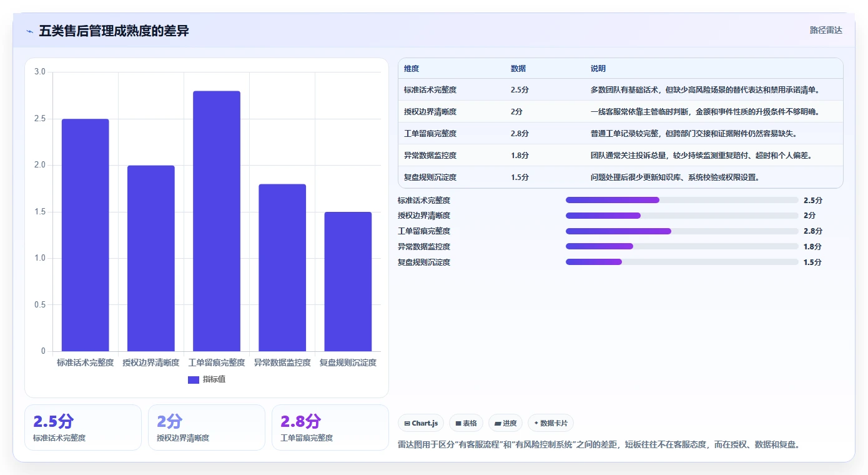Click the description starting 问题处理后很少更新
Image resolution: width=868 pixels, height=475 pixels.
tap(675, 177)
